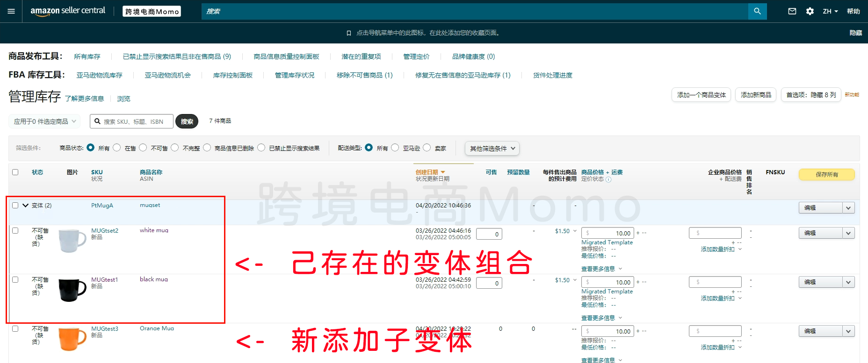Expand the $1.50 fee chevron for MUGtest1
Image resolution: width=868 pixels, height=363 pixels.
pyautogui.click(x=575, y=280)
